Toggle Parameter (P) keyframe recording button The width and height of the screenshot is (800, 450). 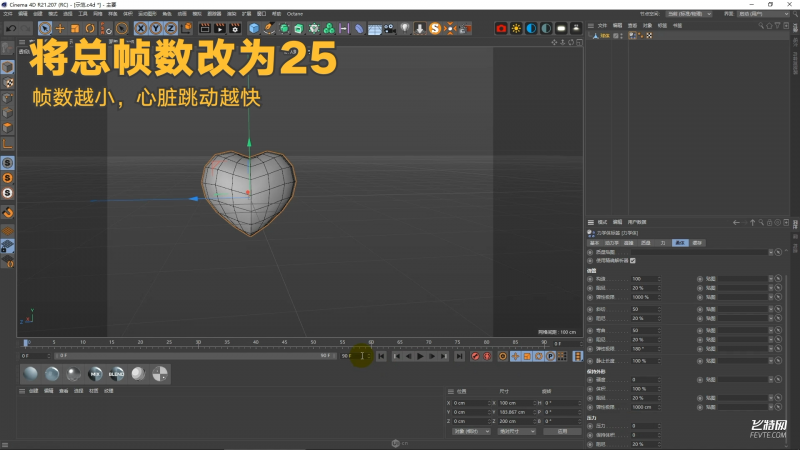coord(551,356)
